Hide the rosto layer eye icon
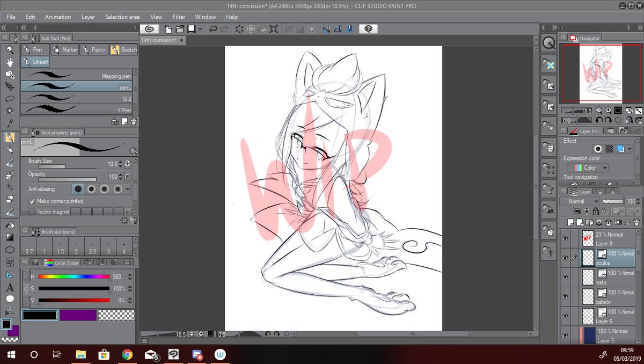The width and height of the screenshot is (644, 364). pos(565,277)
